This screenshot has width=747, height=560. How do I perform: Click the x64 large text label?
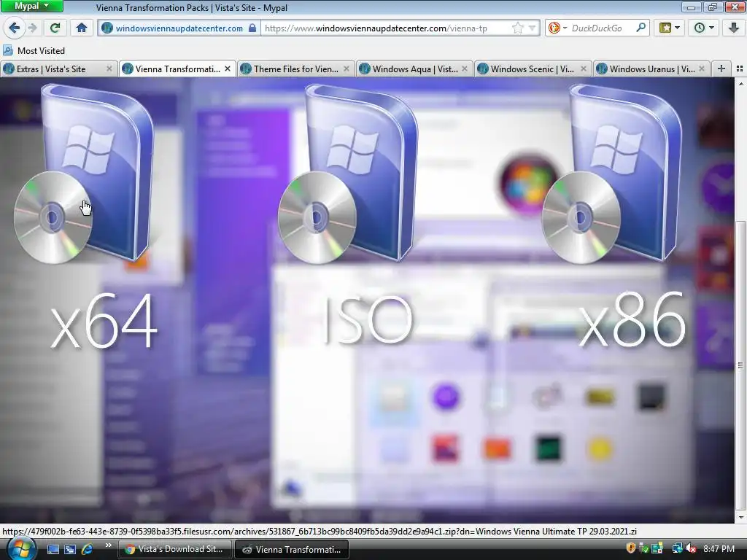pos(104,321)
